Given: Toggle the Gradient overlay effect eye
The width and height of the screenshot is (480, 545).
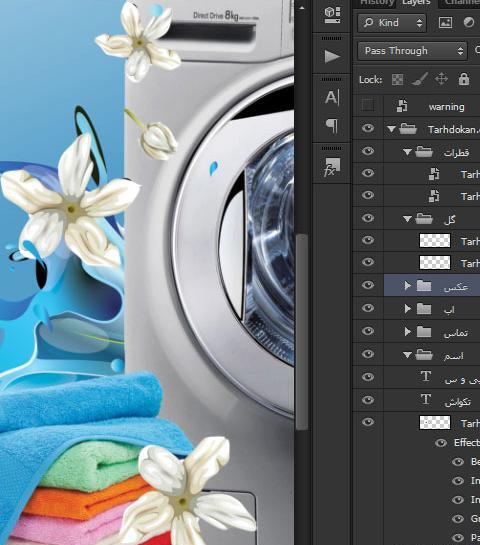Looking at the screenshot, I should point(458,519).
